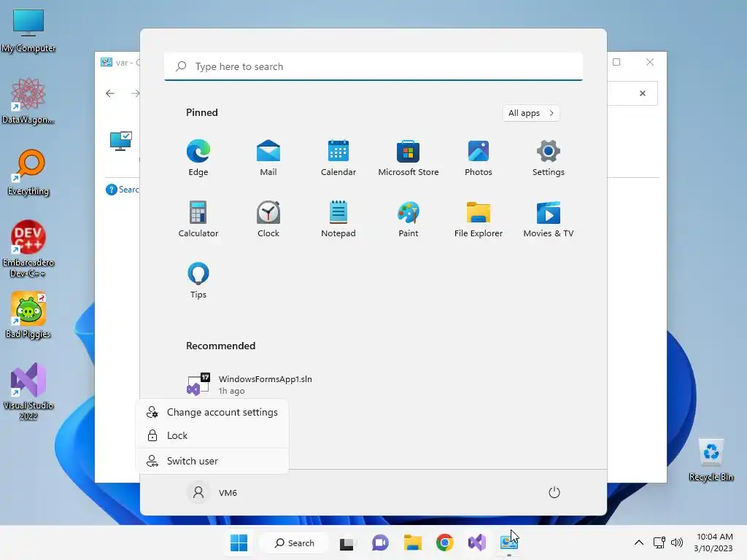Launch the Calendar app
Image resolution: width=747 pixels, height=560 pixels.
coord(338,158)
